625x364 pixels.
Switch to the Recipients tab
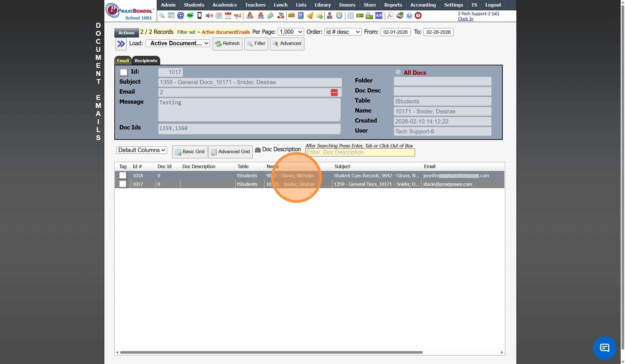[146, 61]
